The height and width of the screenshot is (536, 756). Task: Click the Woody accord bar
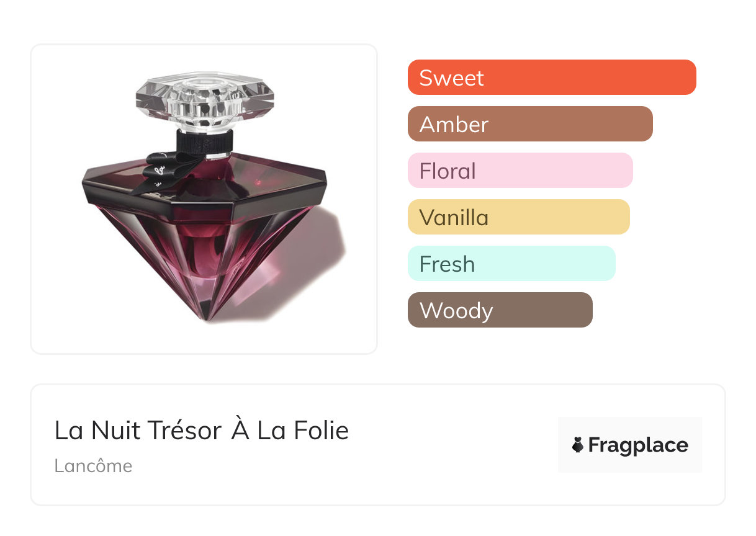[500, 310]
